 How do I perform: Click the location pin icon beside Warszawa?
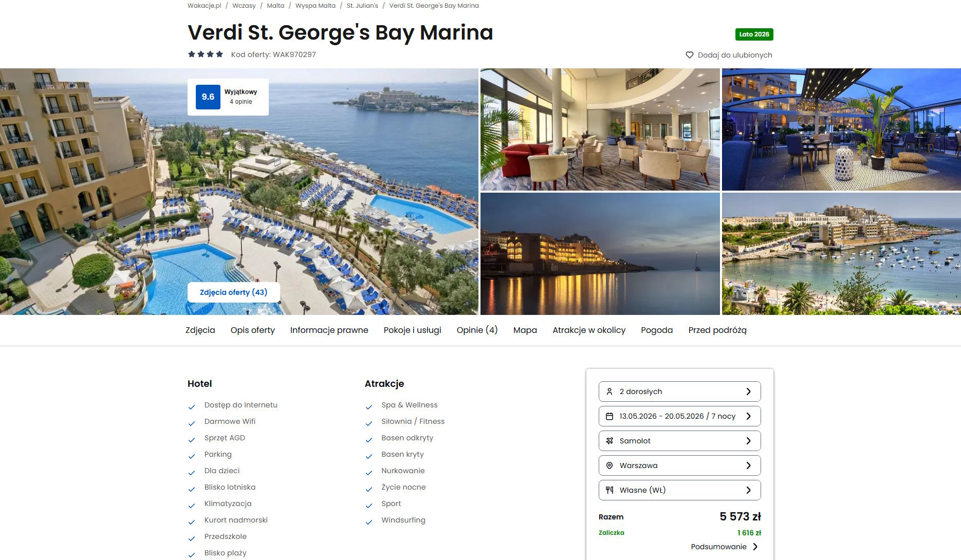(609, 465)
